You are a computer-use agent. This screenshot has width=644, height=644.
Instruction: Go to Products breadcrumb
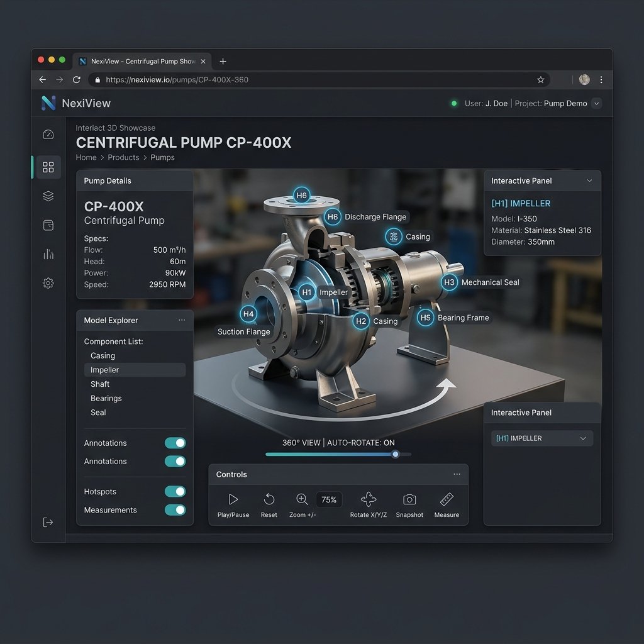tap(123, 157)
